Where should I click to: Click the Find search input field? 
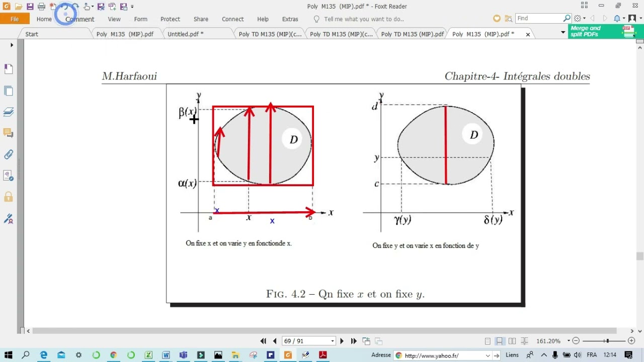point(539,19)
